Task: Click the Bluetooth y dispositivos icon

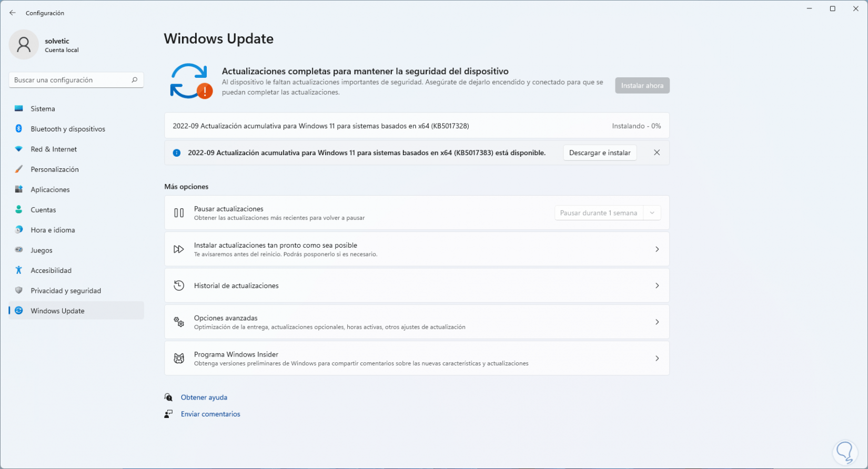Action: (x=19, y=129)
